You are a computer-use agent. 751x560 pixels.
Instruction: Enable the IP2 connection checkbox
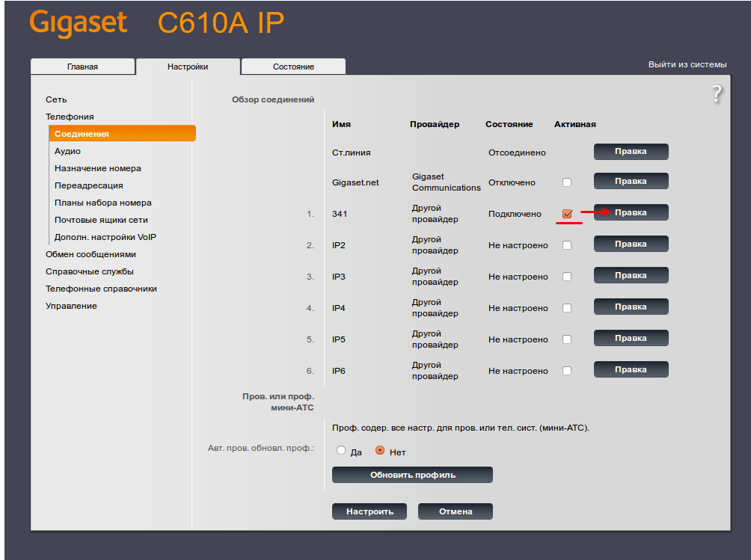point(567,245)
